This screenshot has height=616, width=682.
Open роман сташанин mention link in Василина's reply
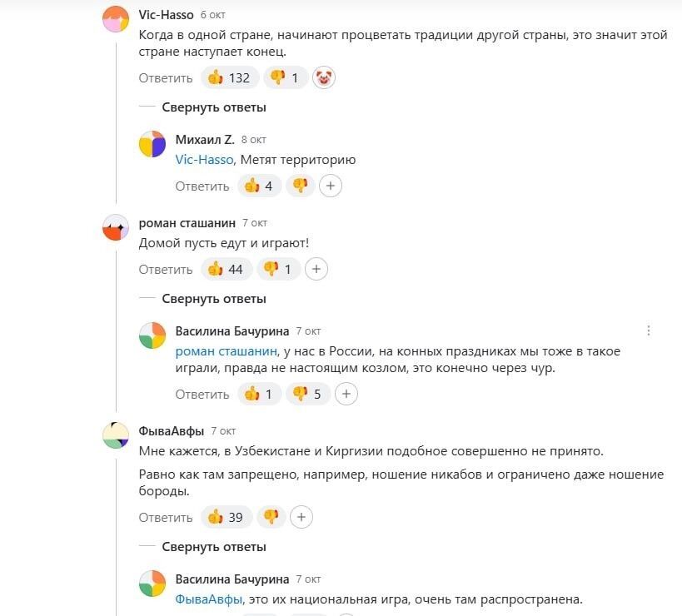point(228,351)
